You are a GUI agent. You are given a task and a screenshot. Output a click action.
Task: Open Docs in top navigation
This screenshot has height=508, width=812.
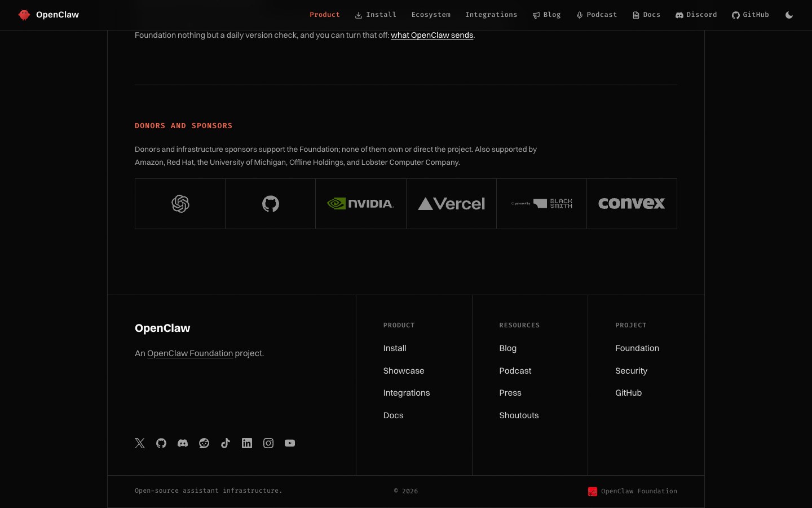pos(646,15)
